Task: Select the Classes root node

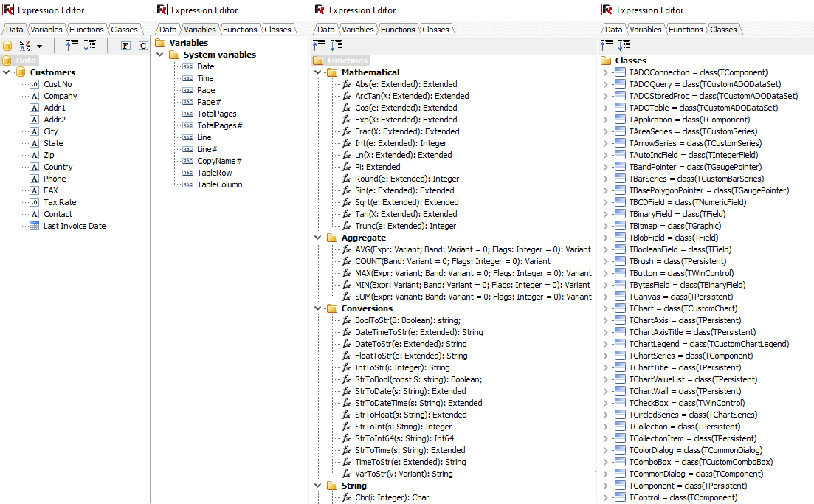Action: (x=631, y=61)
